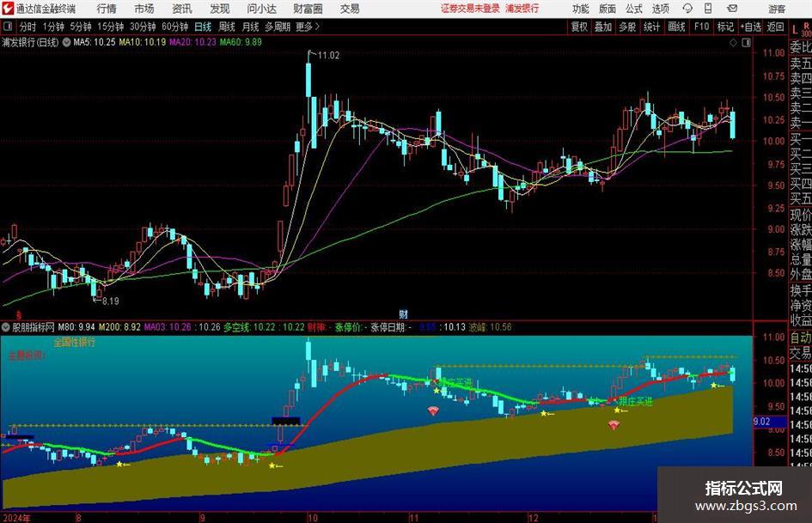The height and width of the screenshot is (523, 812).
Task: Switch to the 分时 period tab
Action: click(x=28, y=27)
